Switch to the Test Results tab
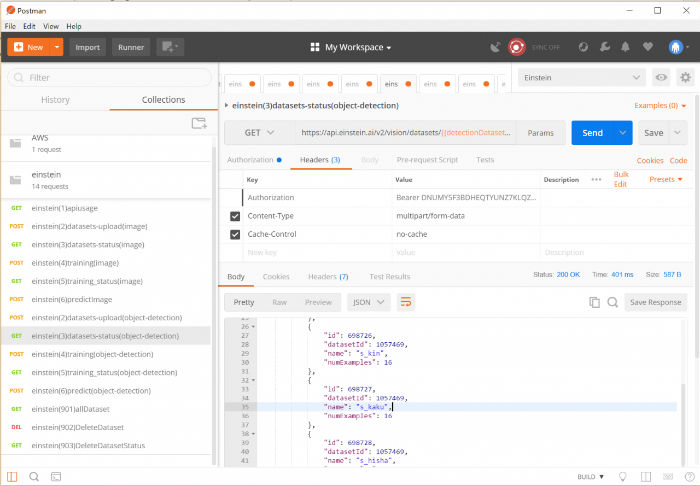The height and width of the screenshot is (486, 700). click(390, 277)
